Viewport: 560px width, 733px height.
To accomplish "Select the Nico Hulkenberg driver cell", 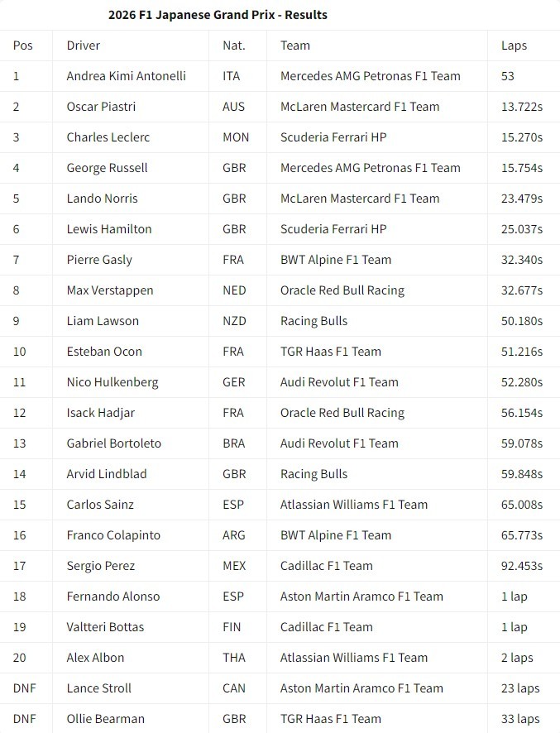I will pos(112,382).
